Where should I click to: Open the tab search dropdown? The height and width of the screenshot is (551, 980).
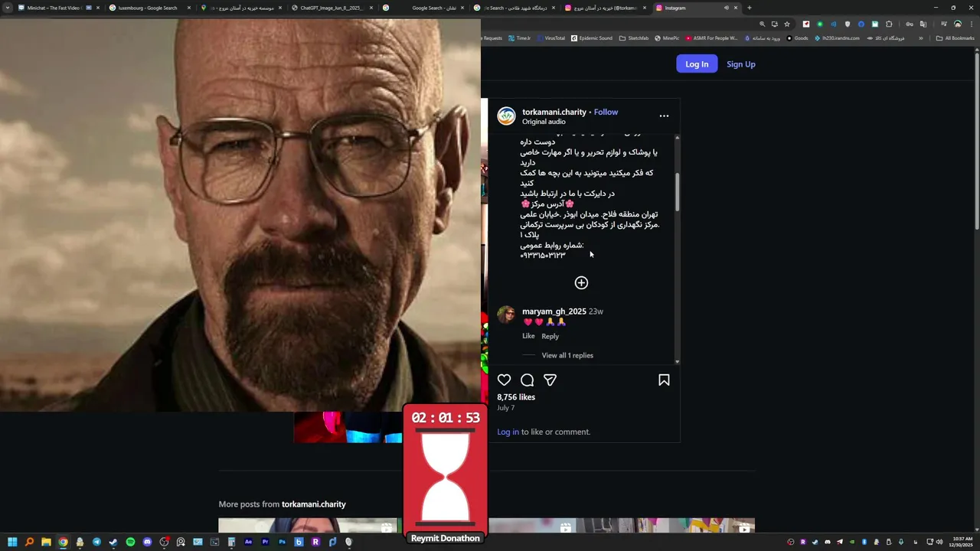tap(7, 8)
